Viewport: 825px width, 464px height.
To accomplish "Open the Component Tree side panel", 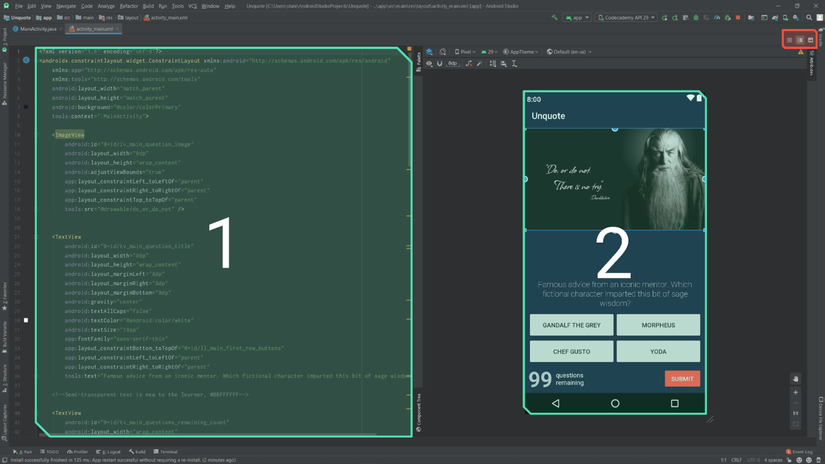I will click(418, 413).
